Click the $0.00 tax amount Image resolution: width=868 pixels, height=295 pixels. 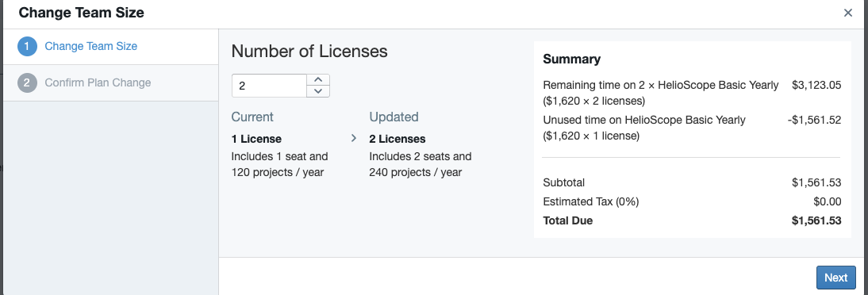tap(827, 202)
